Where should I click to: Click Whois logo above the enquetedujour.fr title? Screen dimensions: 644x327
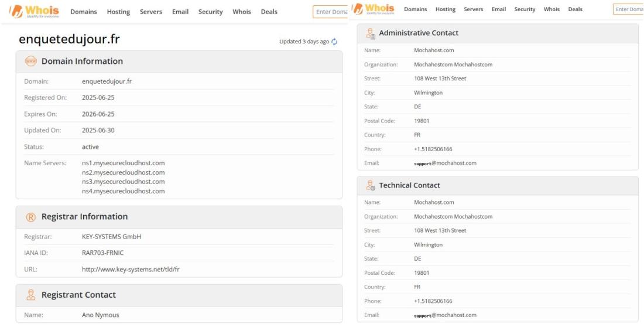[x=36, y=12]
